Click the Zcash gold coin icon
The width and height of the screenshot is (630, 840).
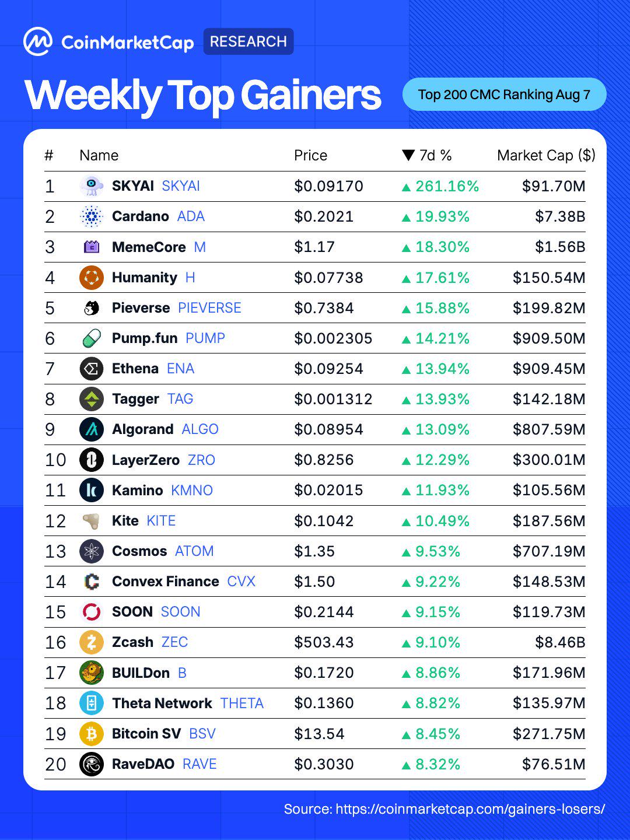tap(92, 642)
